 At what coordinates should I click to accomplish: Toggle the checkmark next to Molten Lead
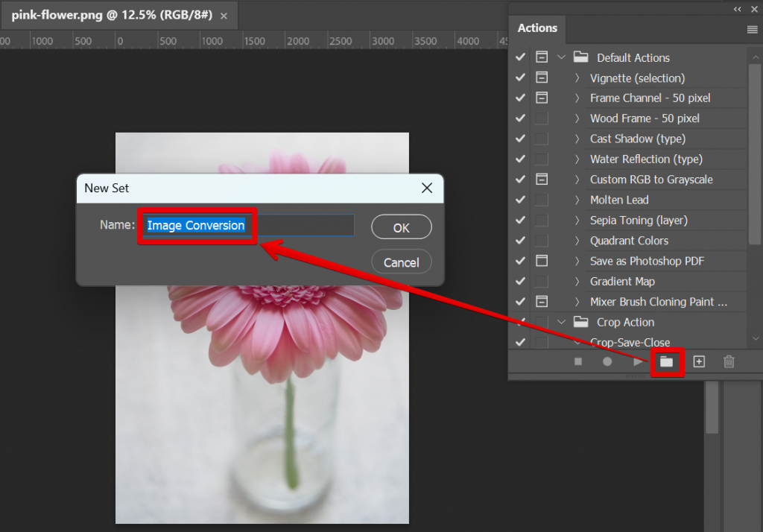pyautogui.click(x=519, y=200)
